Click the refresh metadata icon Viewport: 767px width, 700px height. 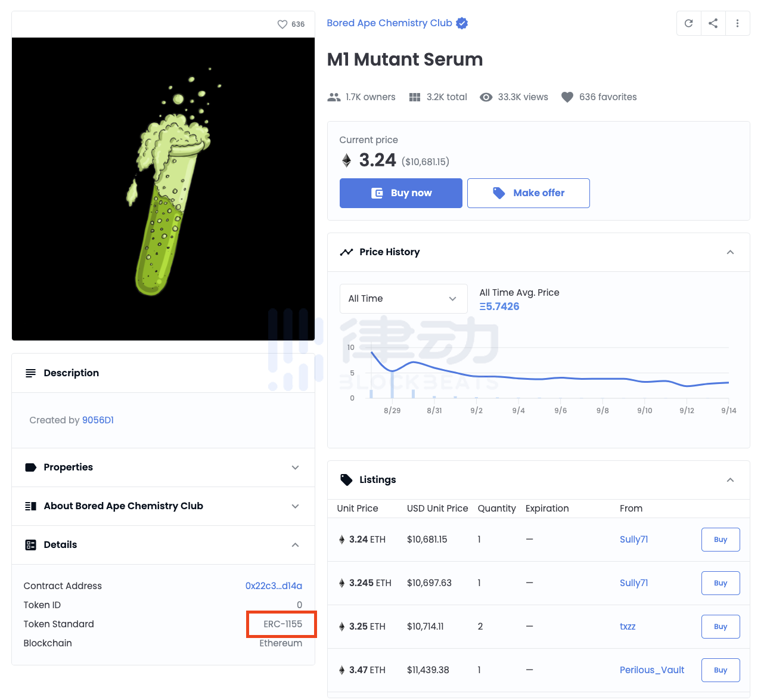(689, 23)
